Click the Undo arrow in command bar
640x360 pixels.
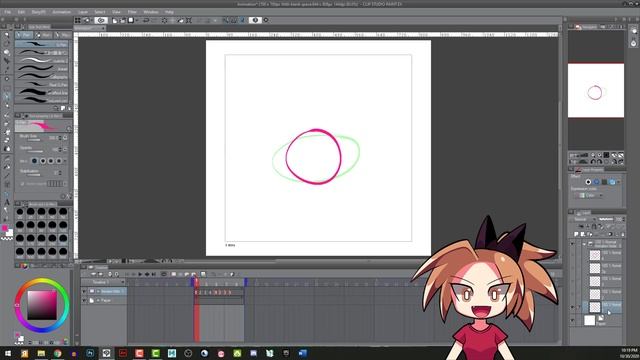[x=146, y=20]
